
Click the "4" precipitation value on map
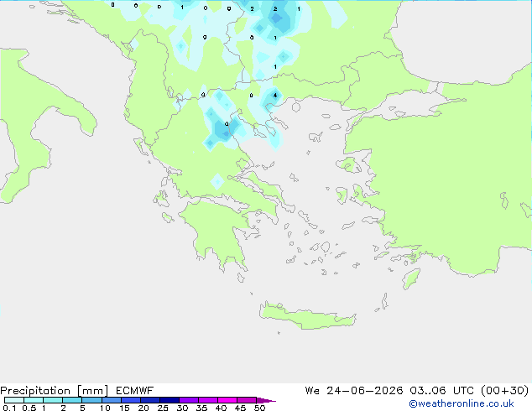click(x=275, y=96)
